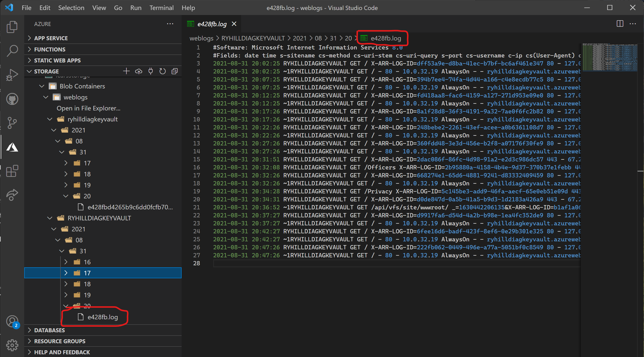Open the File menu

click(x=26, y=8)
